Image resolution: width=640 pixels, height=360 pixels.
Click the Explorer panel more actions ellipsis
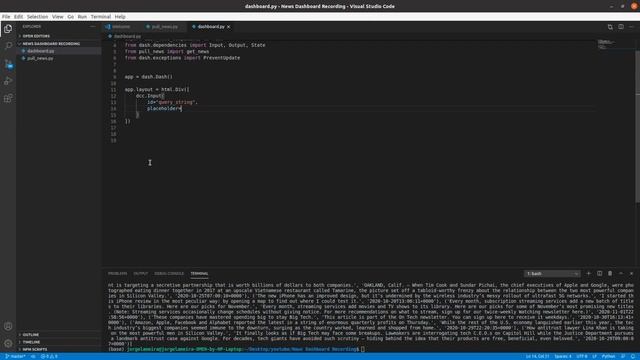coord(93,27)
